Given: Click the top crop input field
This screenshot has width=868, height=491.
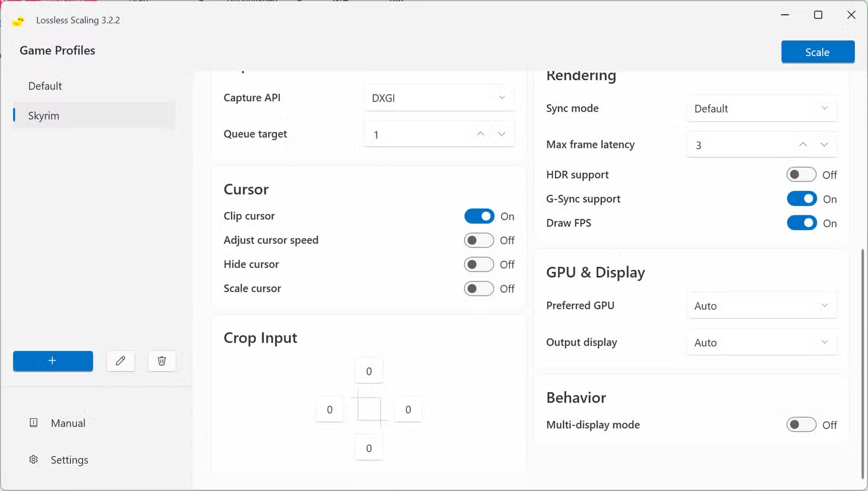Looking at the screenshot, I should tap(369, 371).
